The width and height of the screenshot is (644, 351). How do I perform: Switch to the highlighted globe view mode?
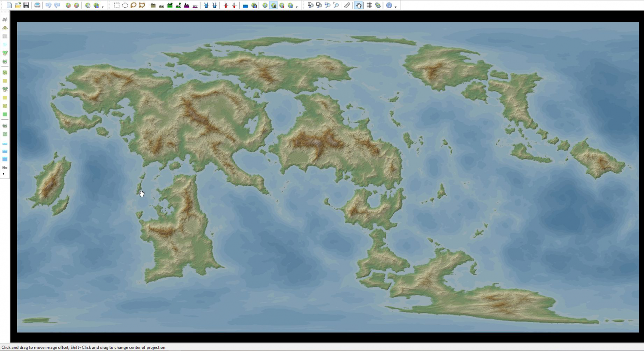[273, 5]
